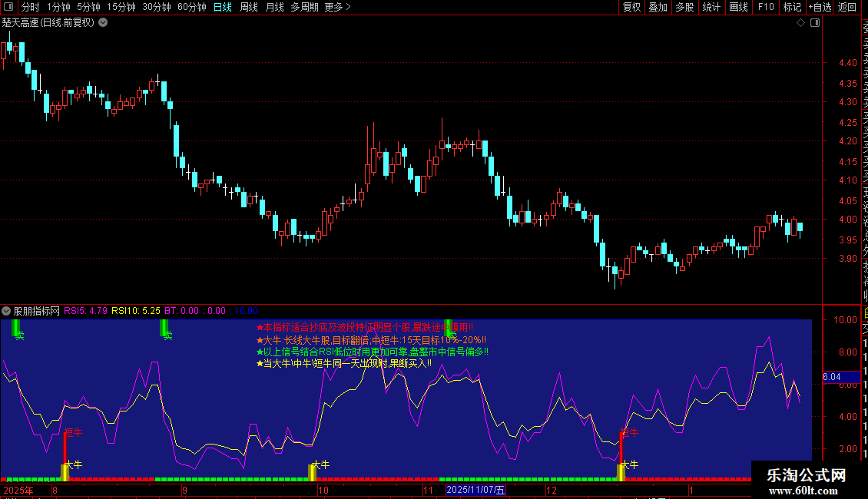The width and height of the screenshot is (868, 499).
Task: Click month 9 on the time axis
Action: 185,490
